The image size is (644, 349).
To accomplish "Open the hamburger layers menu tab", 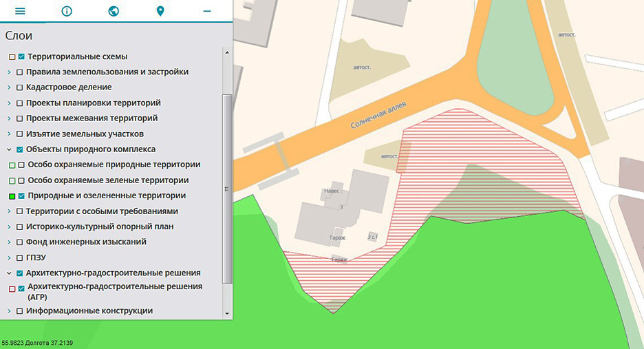I will (20, 11).
